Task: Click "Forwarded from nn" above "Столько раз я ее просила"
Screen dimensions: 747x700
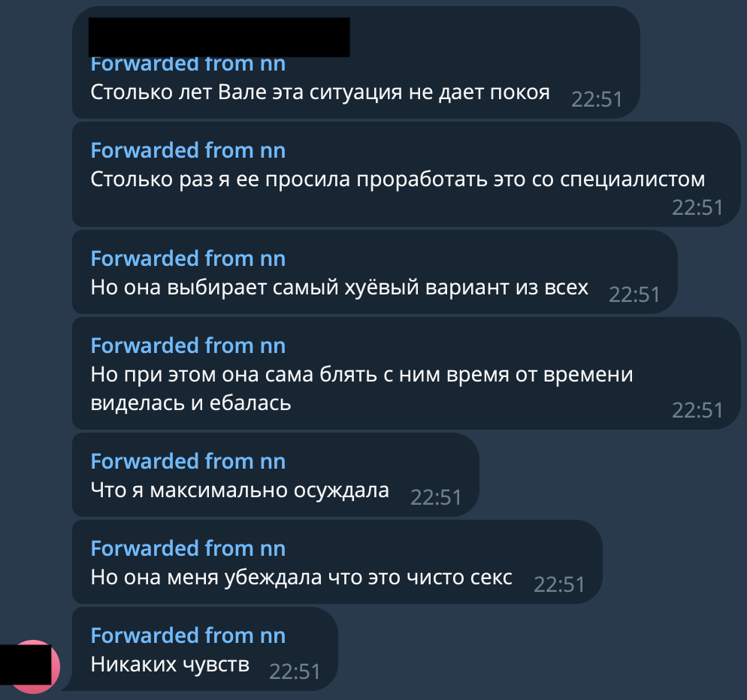Action: click(x=188, y=150)
